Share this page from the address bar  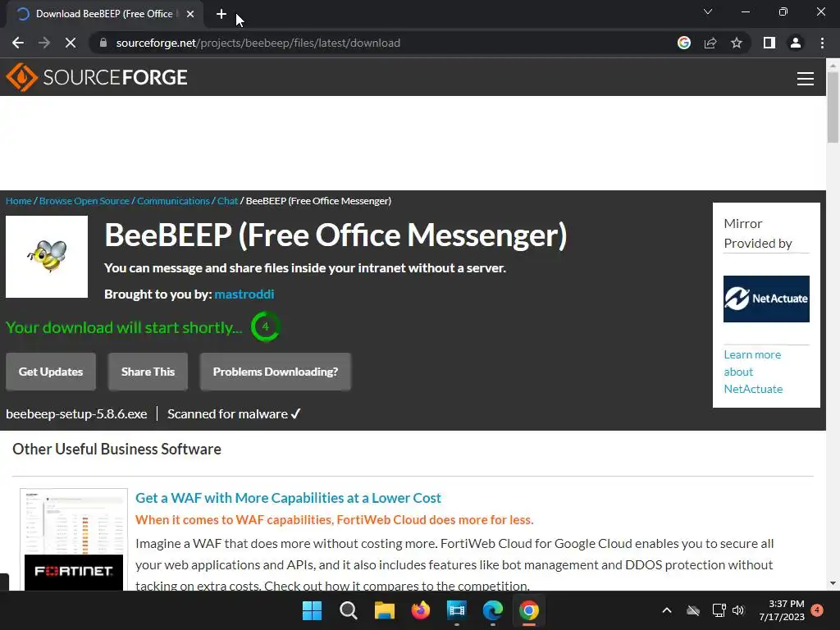pos(710,43)
